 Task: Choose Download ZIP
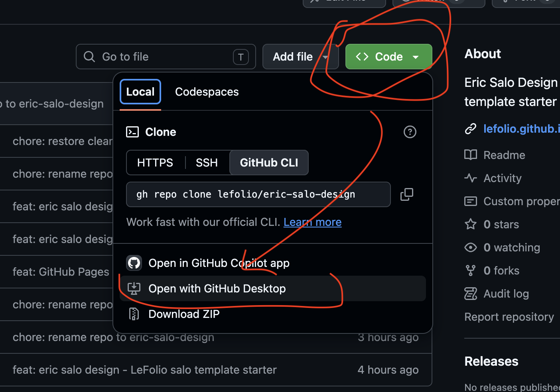tap(273, 314)
